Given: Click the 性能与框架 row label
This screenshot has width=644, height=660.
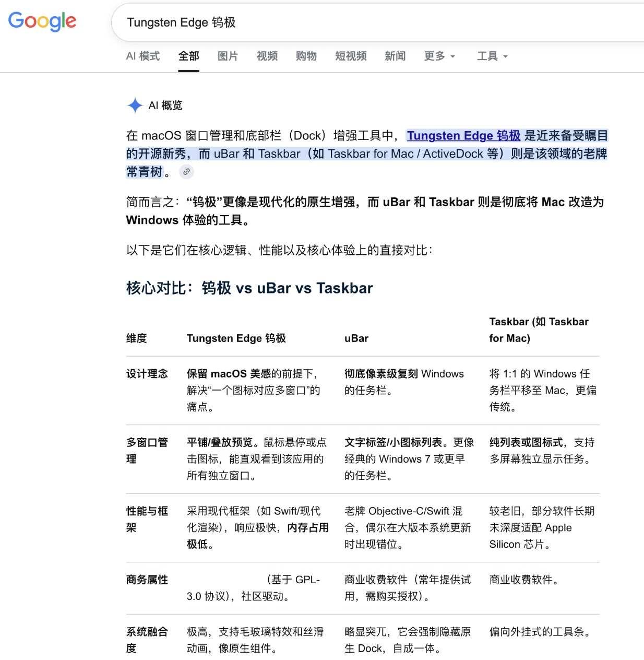Looking at the screenshot, I should pos(147,520).
